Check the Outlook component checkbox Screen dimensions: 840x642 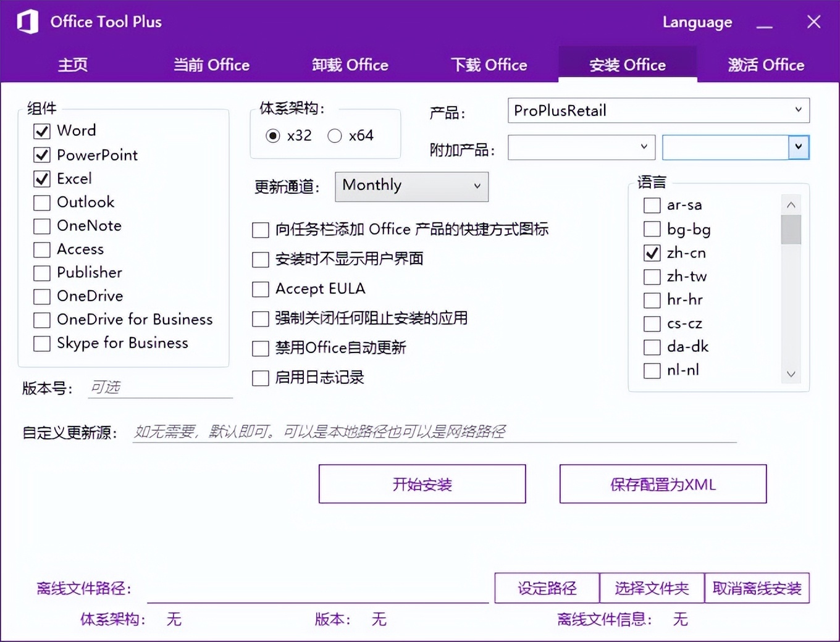(x=41, y=202)
